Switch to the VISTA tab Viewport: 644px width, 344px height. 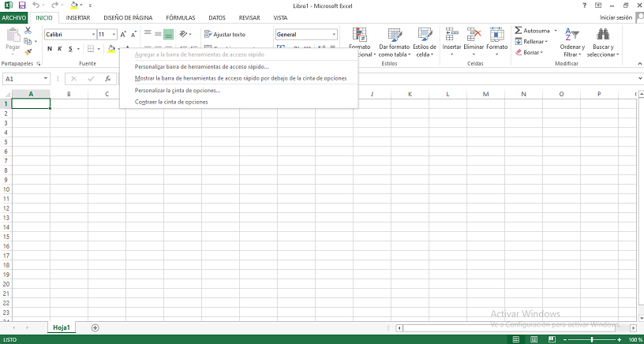pos(280,17)
